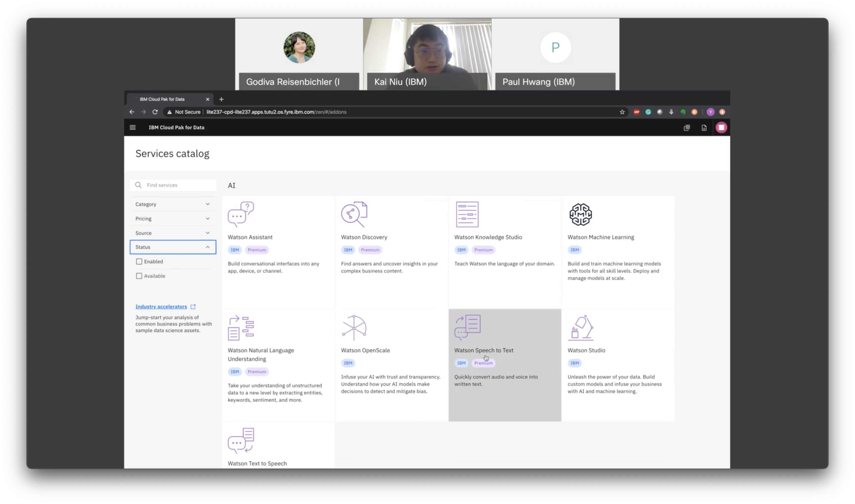The width and height of the screenshot is (855, 504).
Task: Open the Watson Studio title
Action: (586, 350)
